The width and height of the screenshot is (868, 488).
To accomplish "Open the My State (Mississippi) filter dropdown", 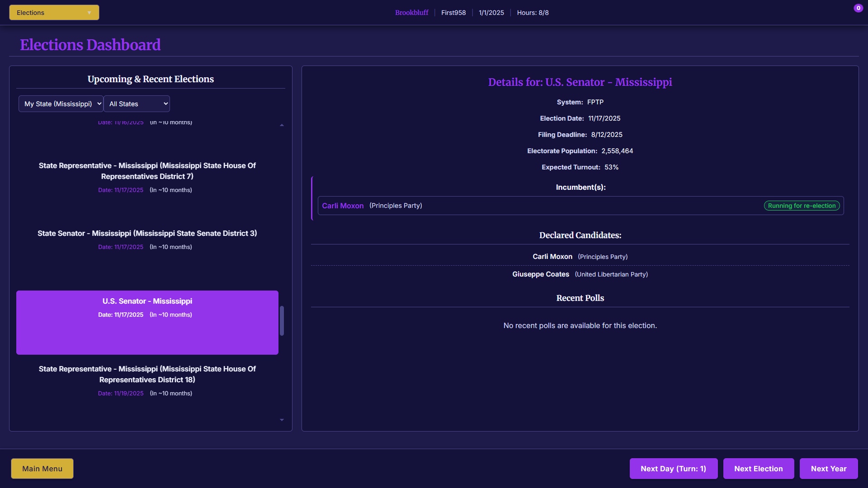I will tap(61, 104).
